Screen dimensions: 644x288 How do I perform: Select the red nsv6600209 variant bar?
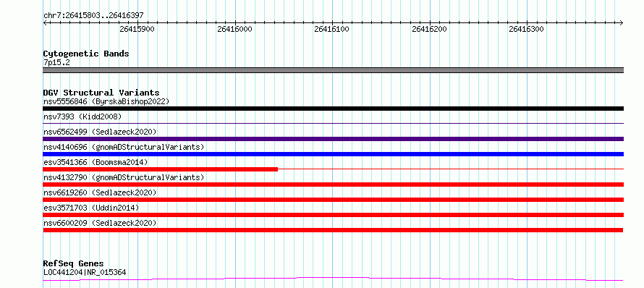tap(333, 230)
